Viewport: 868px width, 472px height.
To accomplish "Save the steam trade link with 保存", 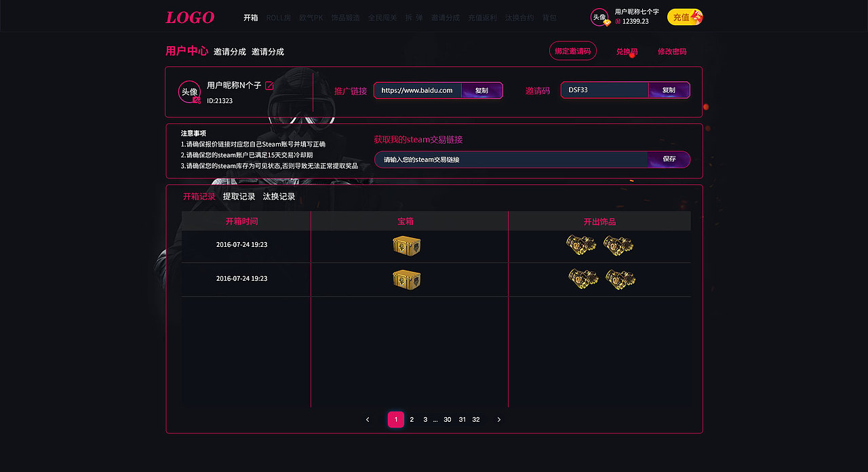I will 669,159.
